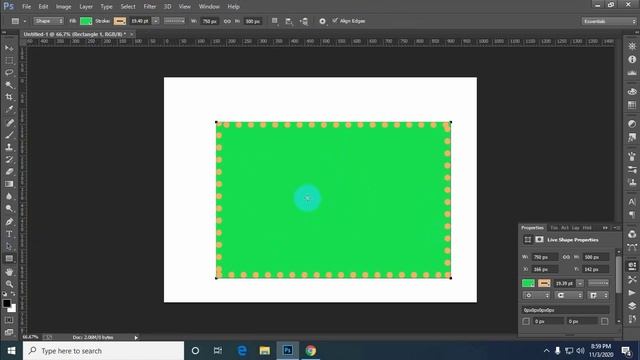Screen dimensions: 640x360
Task: Switch to Properties panel tab
Action: pos(533,228)
